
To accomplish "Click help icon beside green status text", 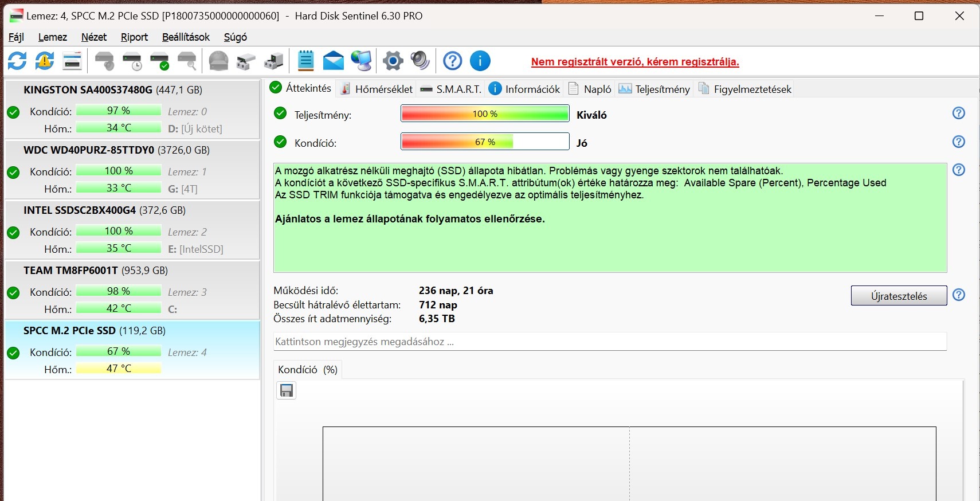I will tap(959, 170).
